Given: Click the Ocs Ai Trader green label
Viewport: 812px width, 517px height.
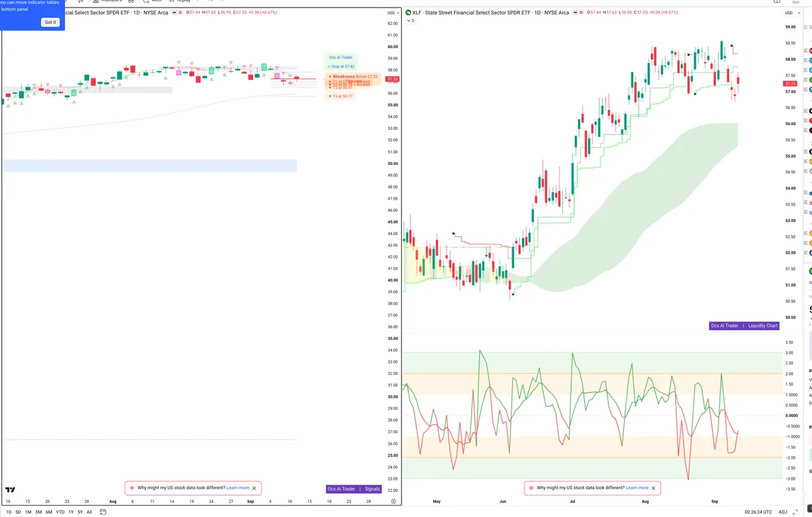Looking at the screenshot, I should [x=341, y=58].
